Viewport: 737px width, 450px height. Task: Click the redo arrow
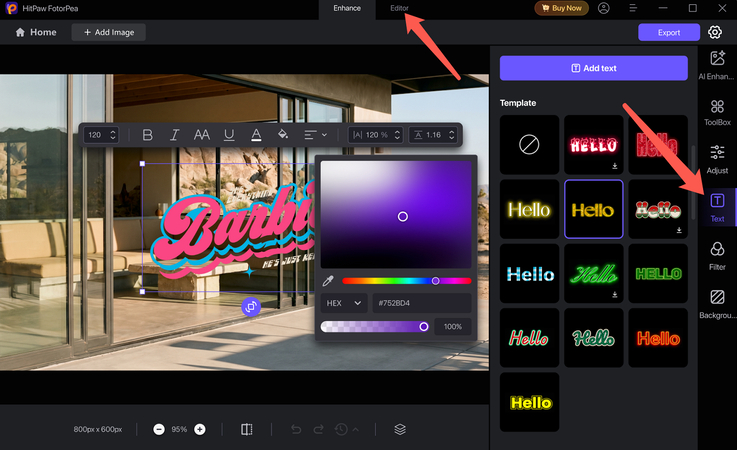coord(319,429)
